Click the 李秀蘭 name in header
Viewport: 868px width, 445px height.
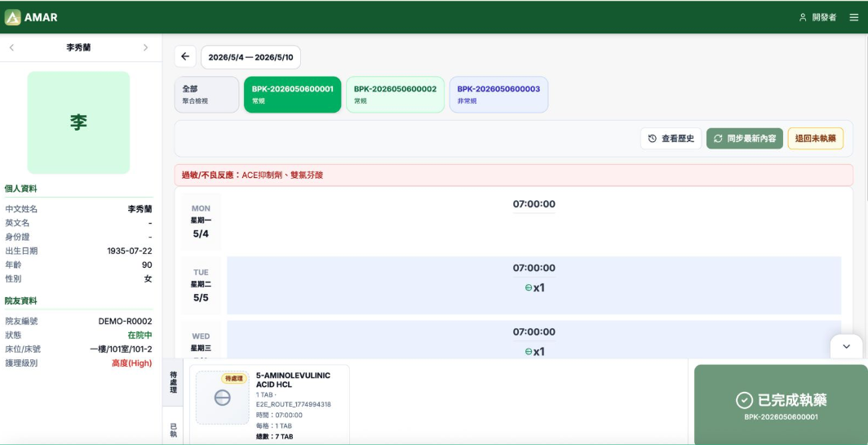coord(78,47)
